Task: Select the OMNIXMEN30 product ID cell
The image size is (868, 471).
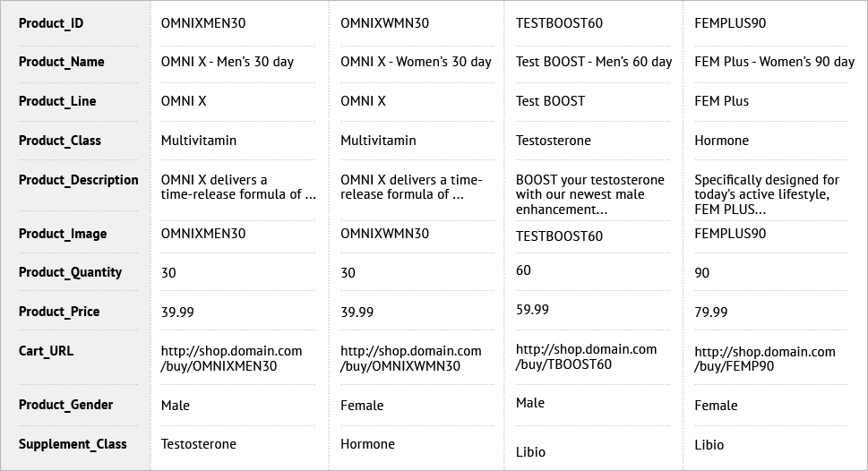Action: click(203, 23)
